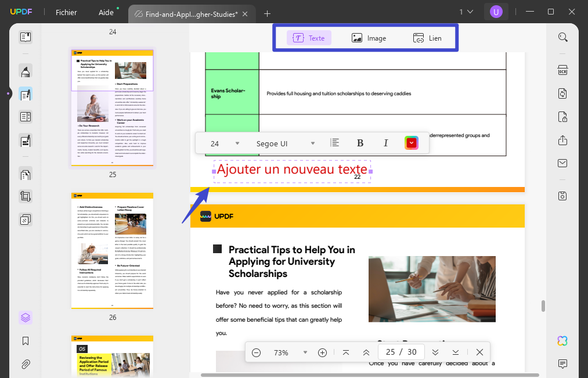Expand the window count 1 dropdown
588x378 pixels.
466,12
